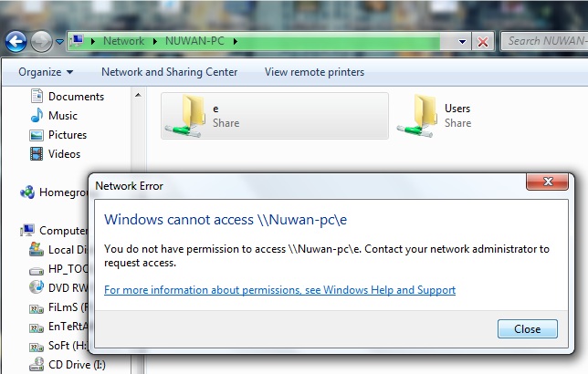Expand the arrow after NUWAN-PC in the breadcrumb
The width and height of the screenshot is (588, 374).
click(236, 41)
